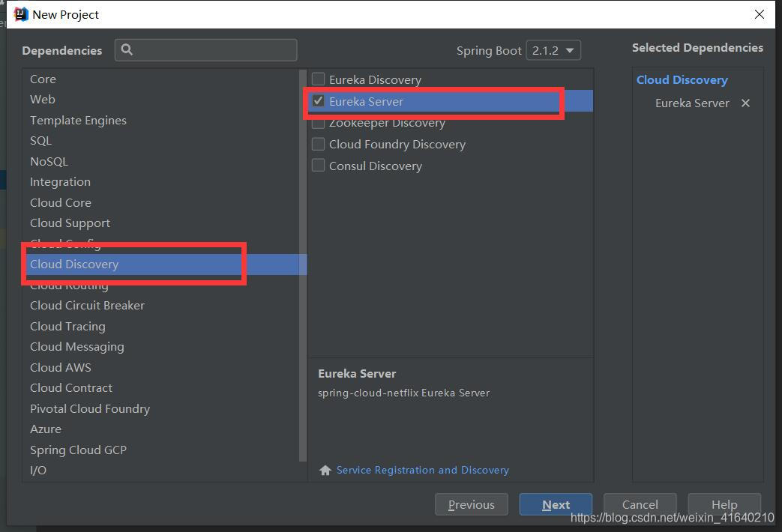Click the Next button

556,504
